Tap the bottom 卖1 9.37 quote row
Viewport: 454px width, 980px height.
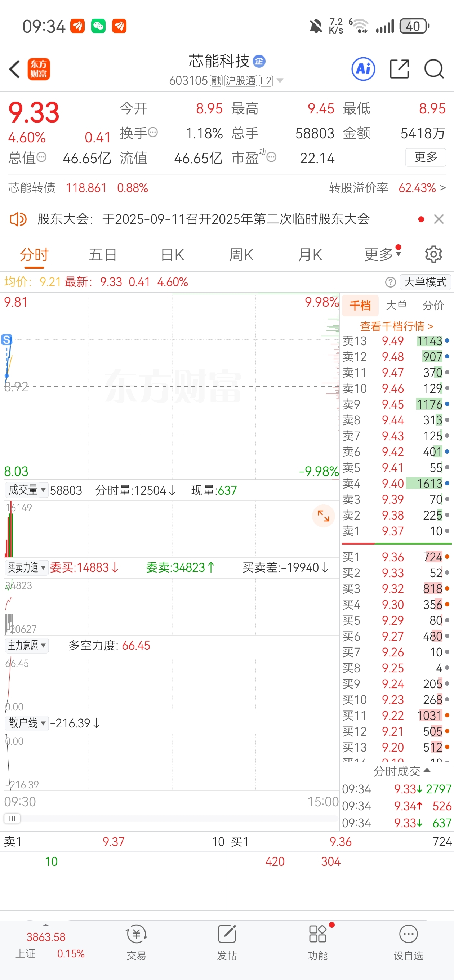[114, 842]
